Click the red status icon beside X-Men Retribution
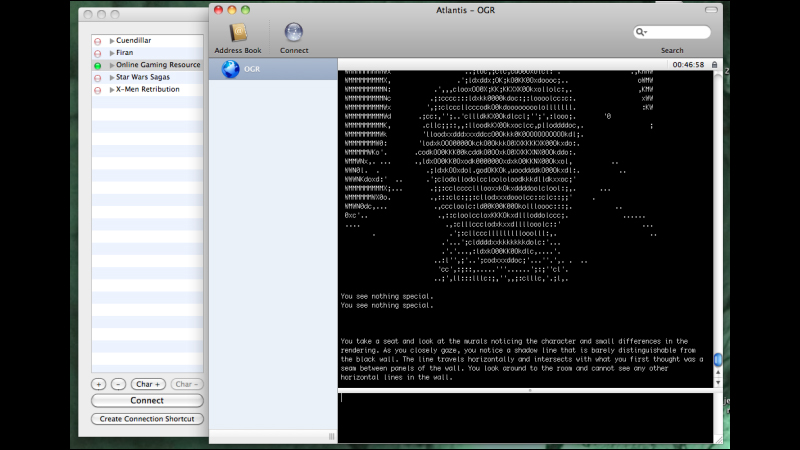 (x=97, y=90)
